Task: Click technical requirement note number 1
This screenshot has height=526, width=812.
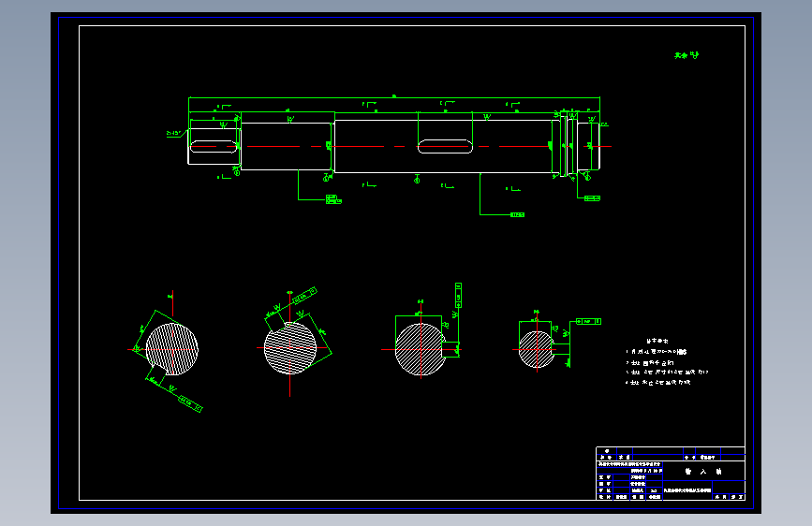Action: [657, 352]
